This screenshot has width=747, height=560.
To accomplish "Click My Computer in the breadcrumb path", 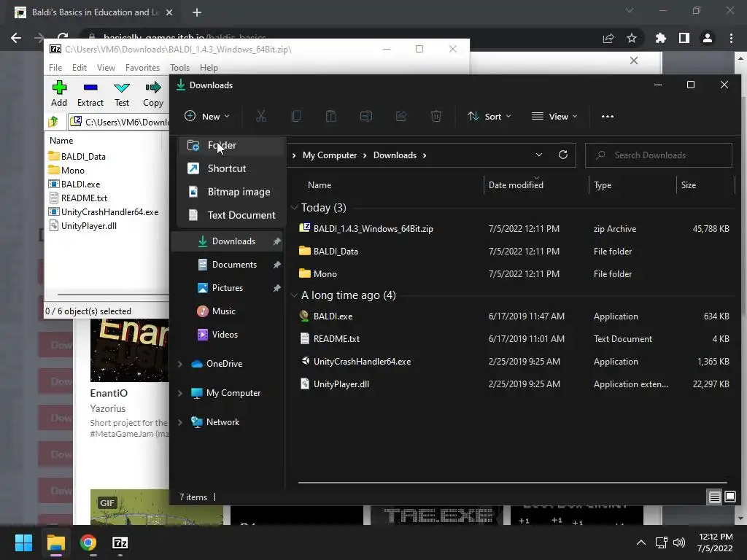I will click(x=330, y=155).
